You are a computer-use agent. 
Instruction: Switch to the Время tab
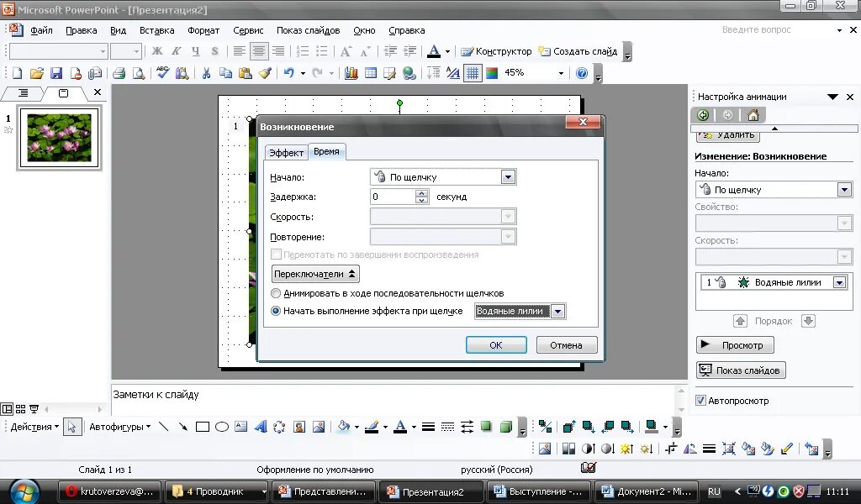click(x=326, y=151)
